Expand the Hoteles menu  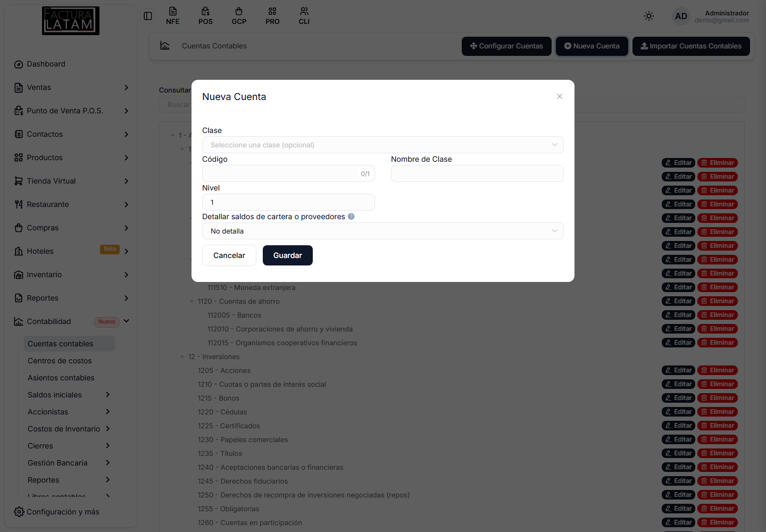tap(71, 251)
